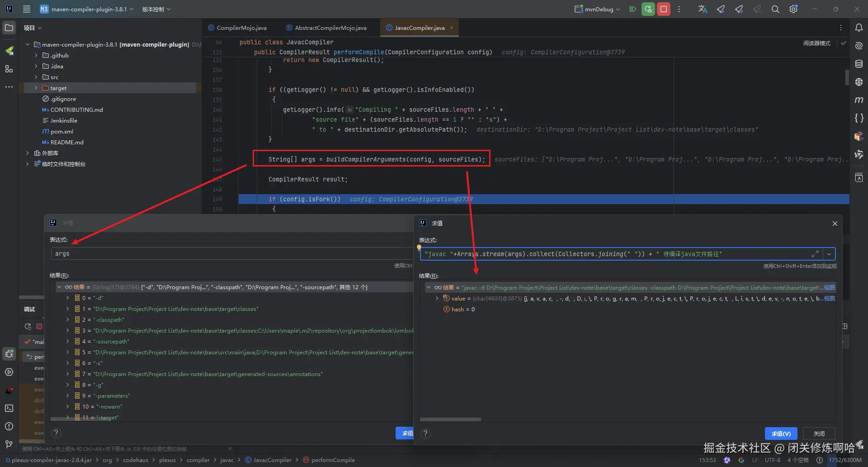The width and height of the screenshot is (868, 467).
Task: Open the Debug tool window bug icon
Action: click(9, 354)
